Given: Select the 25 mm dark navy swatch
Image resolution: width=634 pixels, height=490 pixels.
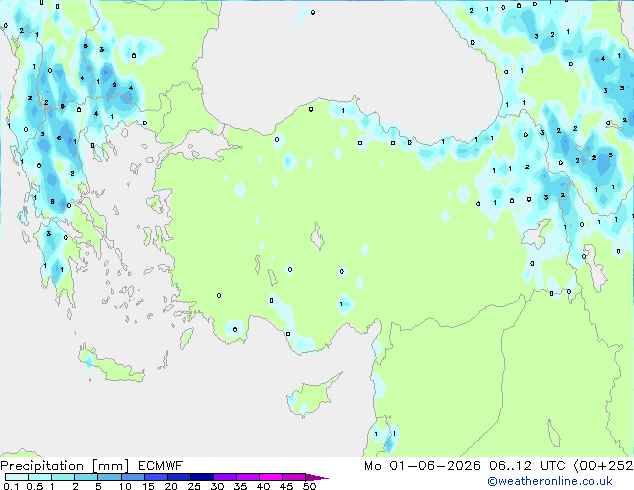Looking at the screenshot, I should click(201, 477).
